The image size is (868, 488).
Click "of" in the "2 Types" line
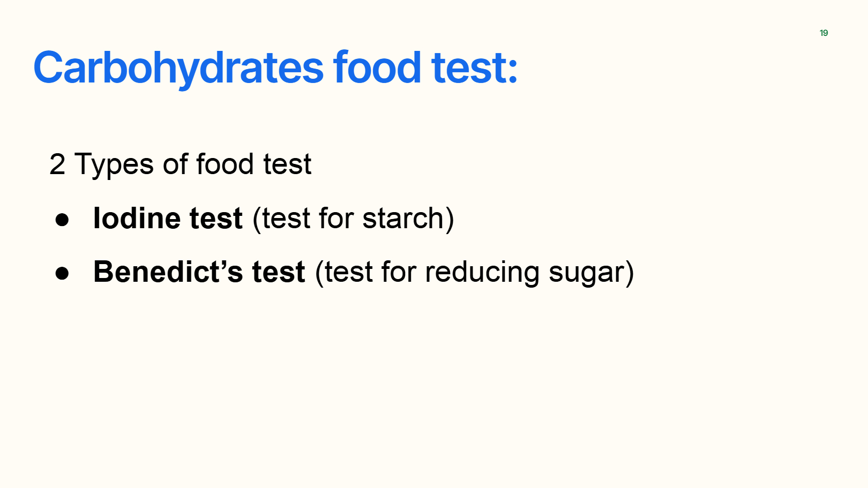pos(175,164)
